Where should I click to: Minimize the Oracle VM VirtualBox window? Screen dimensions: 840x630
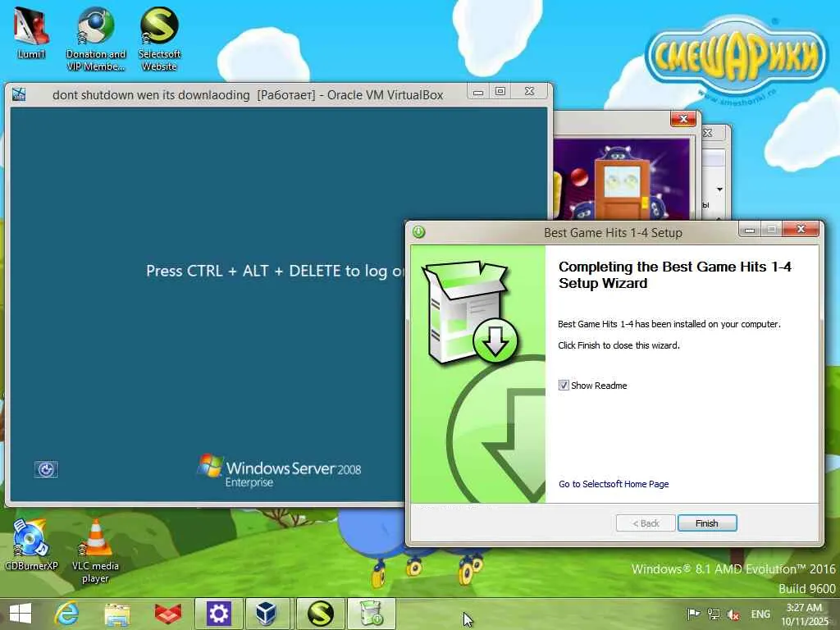pos(478,92)
